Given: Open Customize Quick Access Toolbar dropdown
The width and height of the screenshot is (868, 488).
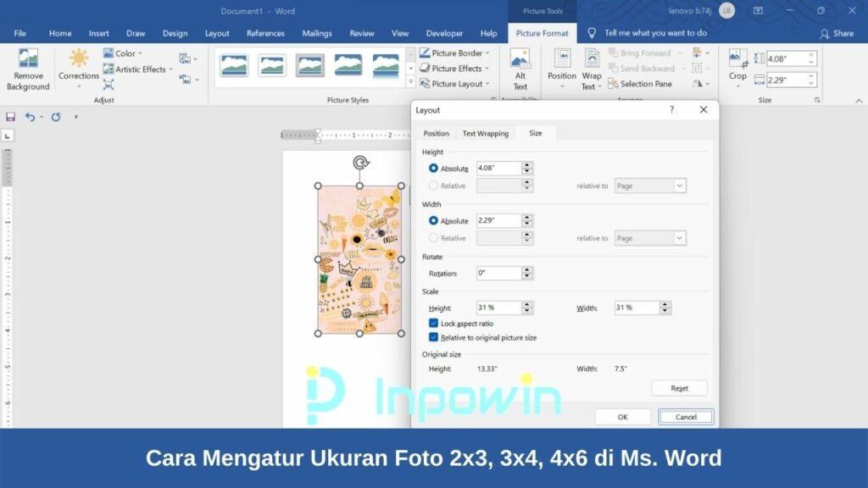Looking at the screenshot, I should coord(75,117).
